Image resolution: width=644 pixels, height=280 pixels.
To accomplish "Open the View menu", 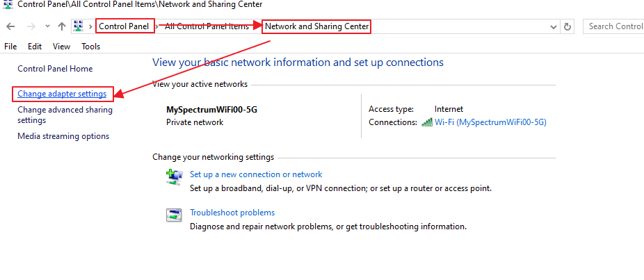I will coord(62,47).
